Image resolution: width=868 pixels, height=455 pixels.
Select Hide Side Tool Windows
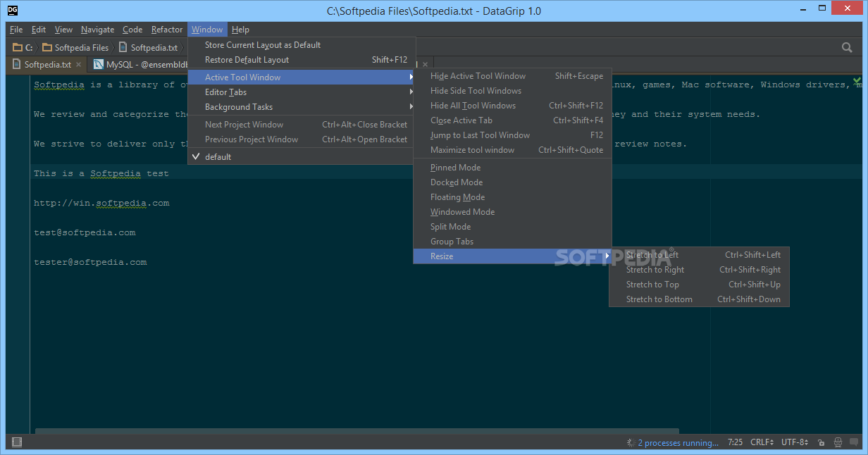click(x=512, y=90)
